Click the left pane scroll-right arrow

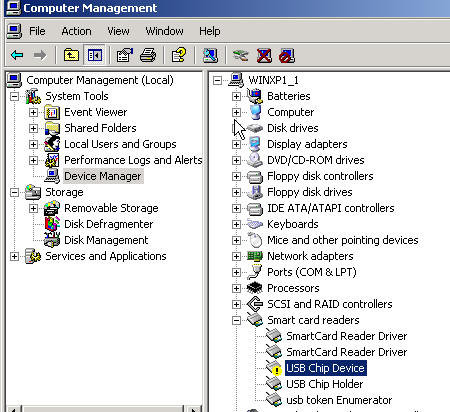(193, 409)
